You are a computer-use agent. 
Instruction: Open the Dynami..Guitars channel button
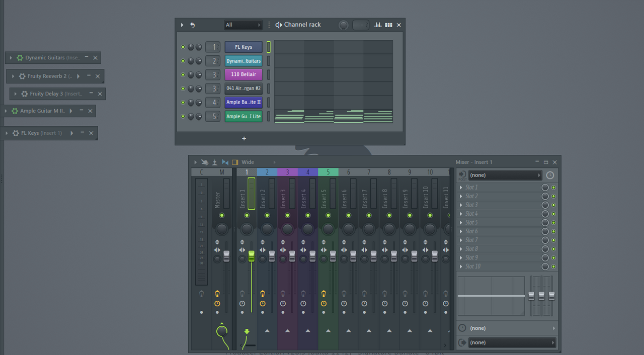click(x=244, y=61)
